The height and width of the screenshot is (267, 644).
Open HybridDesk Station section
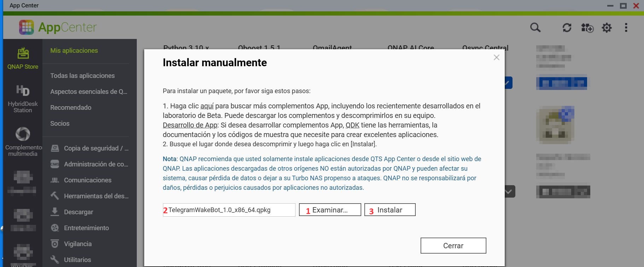[23, 99]
